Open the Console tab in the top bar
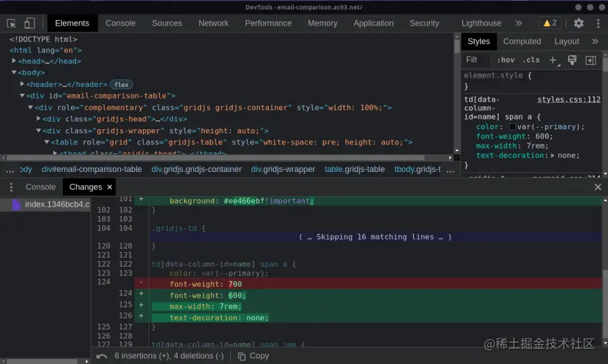 click(121, 23)
